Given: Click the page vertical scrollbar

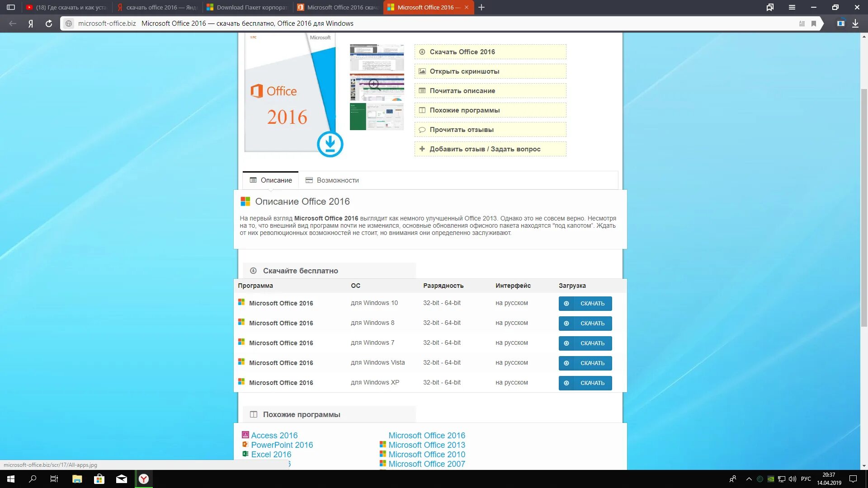Looking at the screenshot, I should coord(864,208).
